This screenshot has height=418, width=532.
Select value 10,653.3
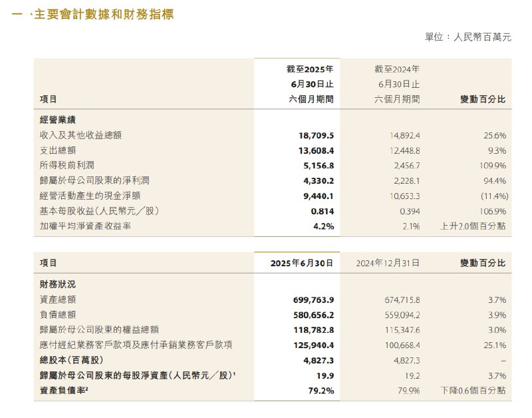click(x=405, y=196)
